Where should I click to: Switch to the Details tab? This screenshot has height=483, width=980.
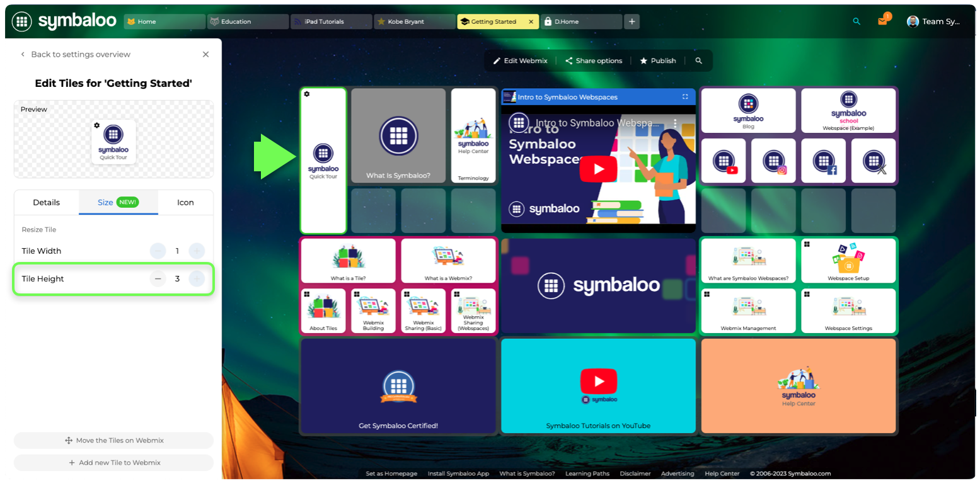click(47, 202)
